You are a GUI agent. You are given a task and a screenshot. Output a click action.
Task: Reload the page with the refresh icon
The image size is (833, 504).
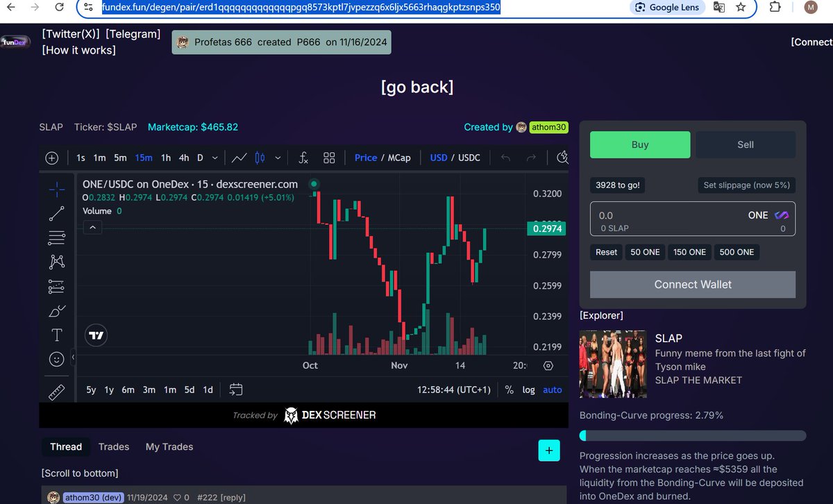pos(61,7)
